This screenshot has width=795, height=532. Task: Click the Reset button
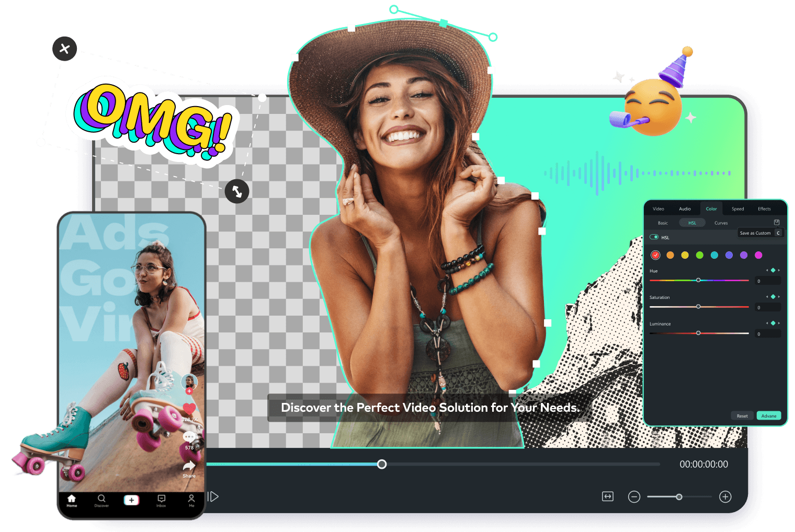[742, 416]
